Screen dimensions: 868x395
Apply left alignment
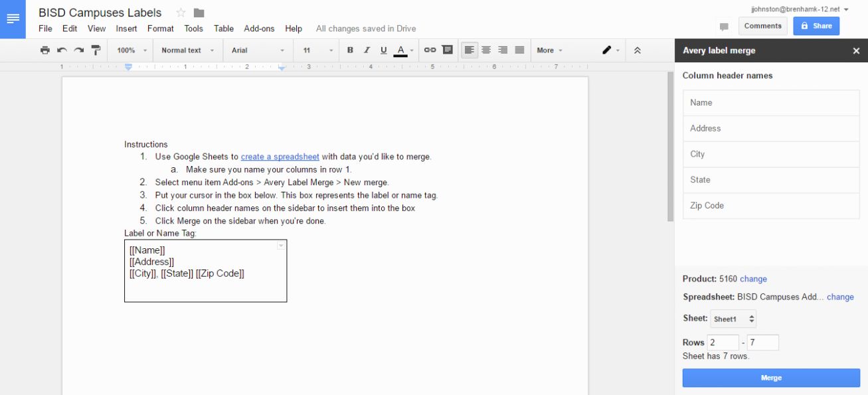click(470, 50)
